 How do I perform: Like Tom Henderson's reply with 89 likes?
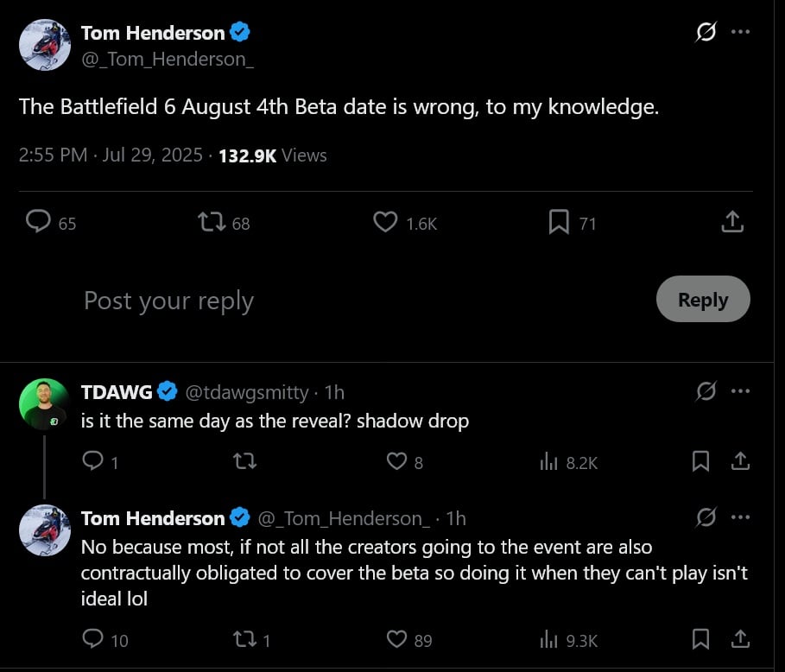point(396,639)
